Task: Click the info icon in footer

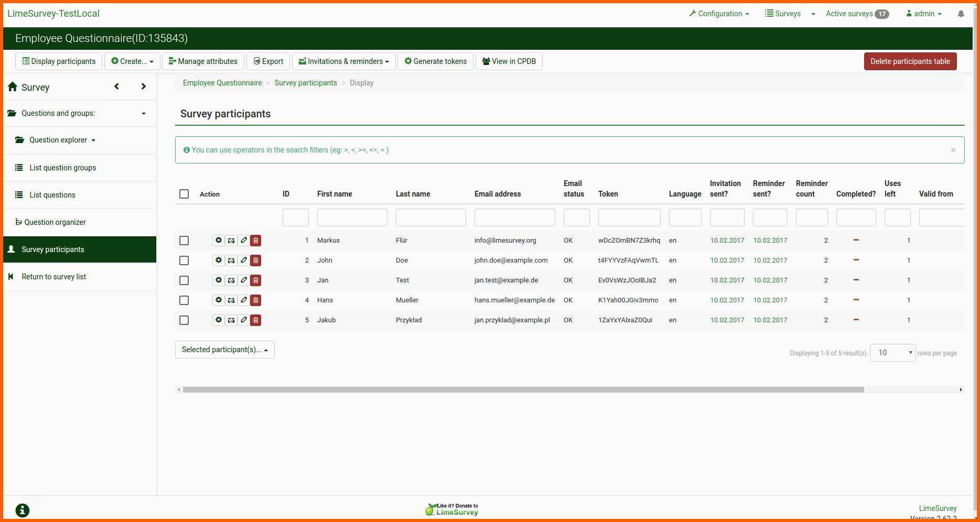Action: pyautogui.click(x=23, y=510)
